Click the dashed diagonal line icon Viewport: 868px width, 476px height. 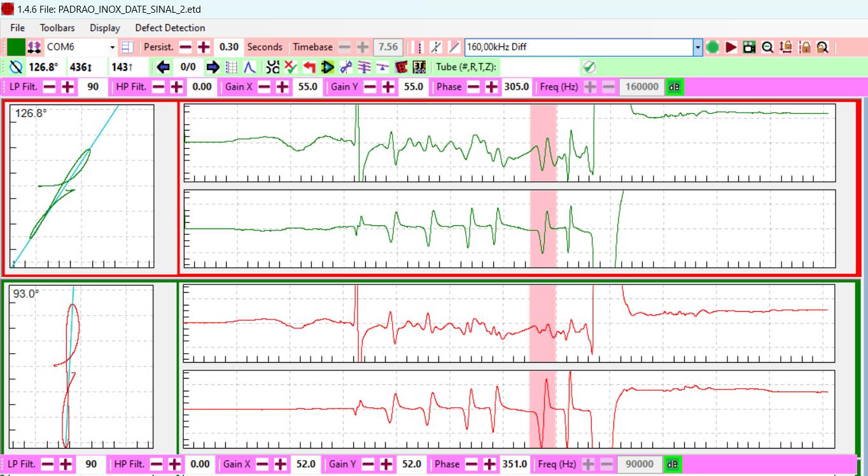point(435,47)
